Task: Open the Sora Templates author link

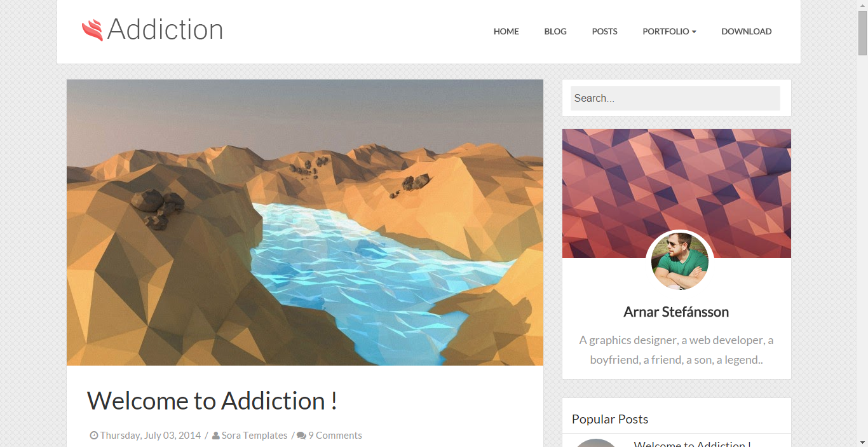Action: click(x=255, y=436)
